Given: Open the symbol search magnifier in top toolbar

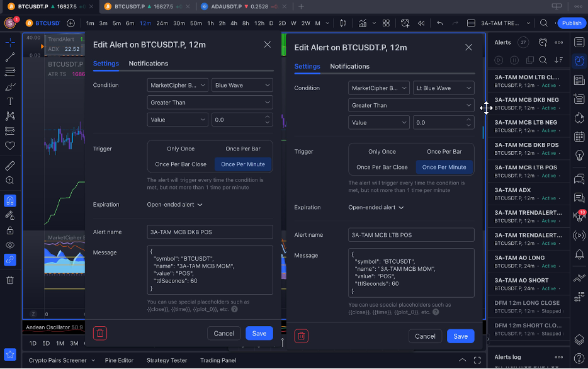Looking at the screenshot, I should click(543, 23).
